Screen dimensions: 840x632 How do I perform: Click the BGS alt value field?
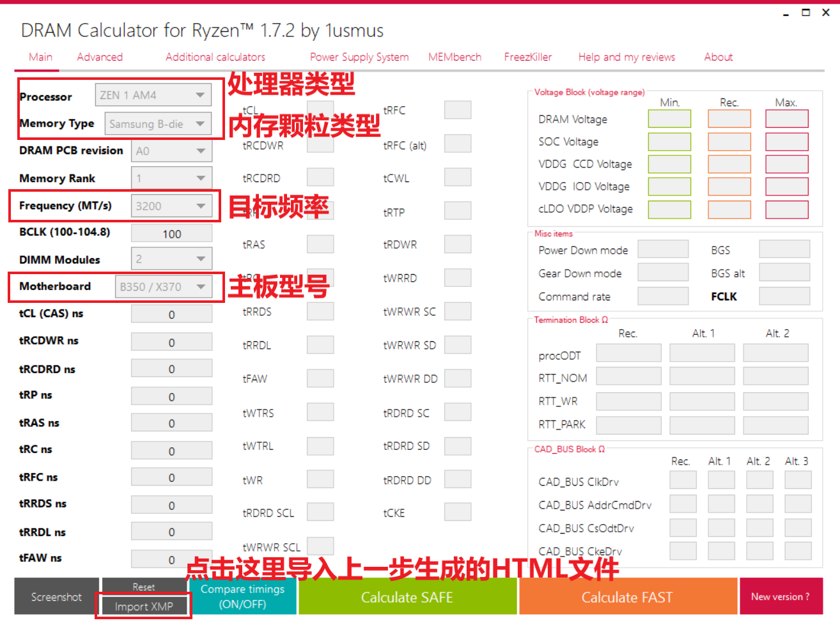pos(784,272)
